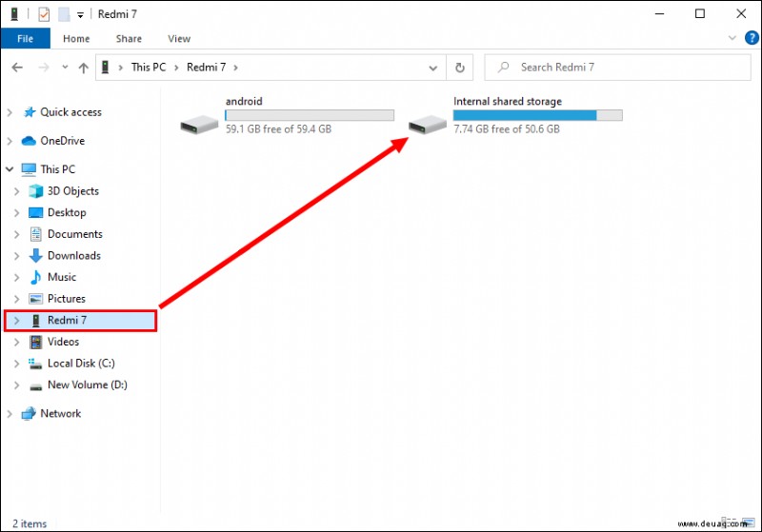Click Redmi 7 in the address breadcrumb

pos(206,67)
